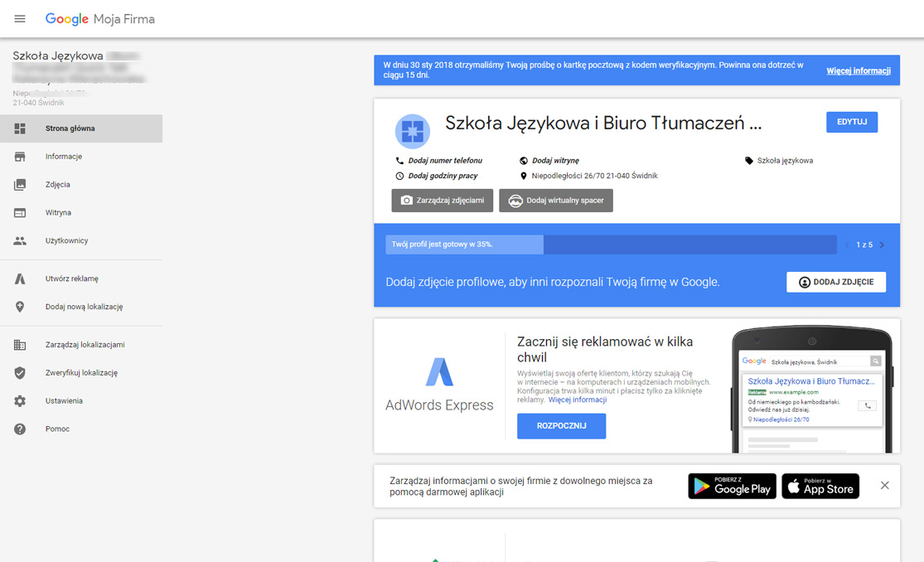This screenshot has height=562, width=924.
Task: Open Więcej informacji in blue verification banner
Action: point(858,70)
